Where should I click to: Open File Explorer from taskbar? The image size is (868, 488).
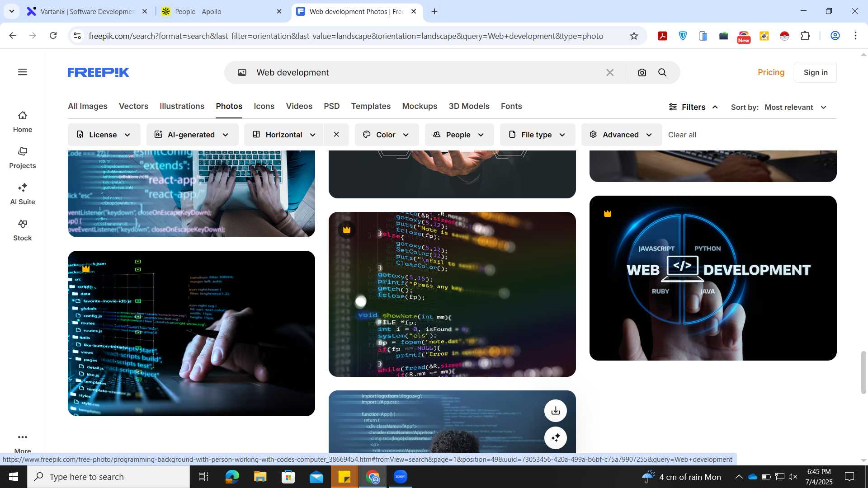[x=260, y=477]
